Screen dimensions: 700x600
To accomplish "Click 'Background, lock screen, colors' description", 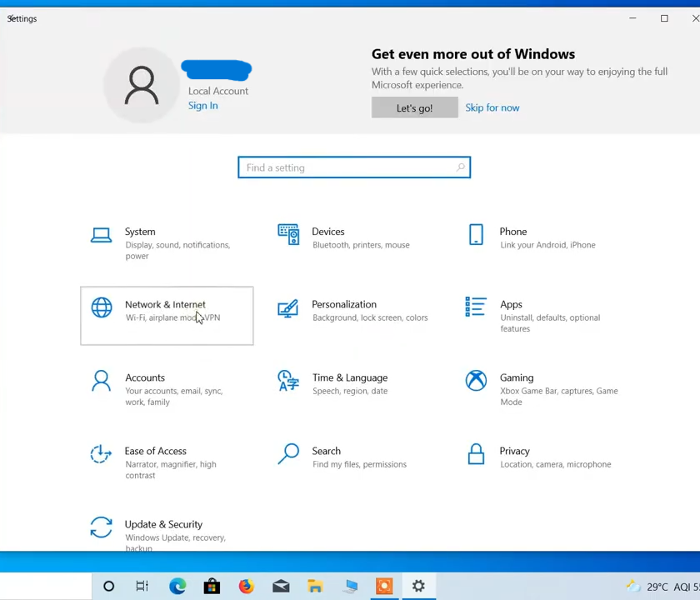I will pos(370,317).
